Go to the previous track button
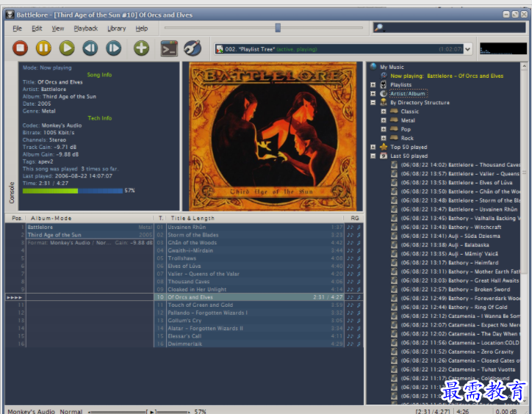This screenshot has height=414, width=532. [90, 48]
